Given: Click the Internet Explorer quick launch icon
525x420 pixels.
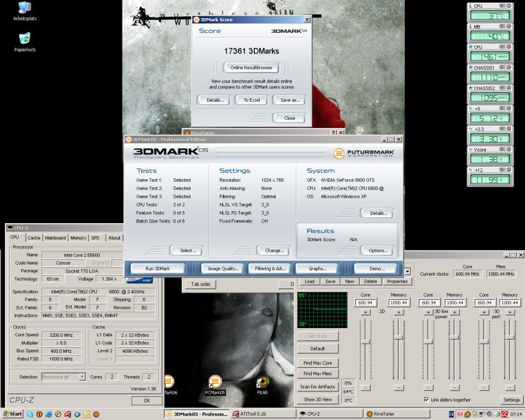Looking at the screenshot, I should tap(49, 414).
